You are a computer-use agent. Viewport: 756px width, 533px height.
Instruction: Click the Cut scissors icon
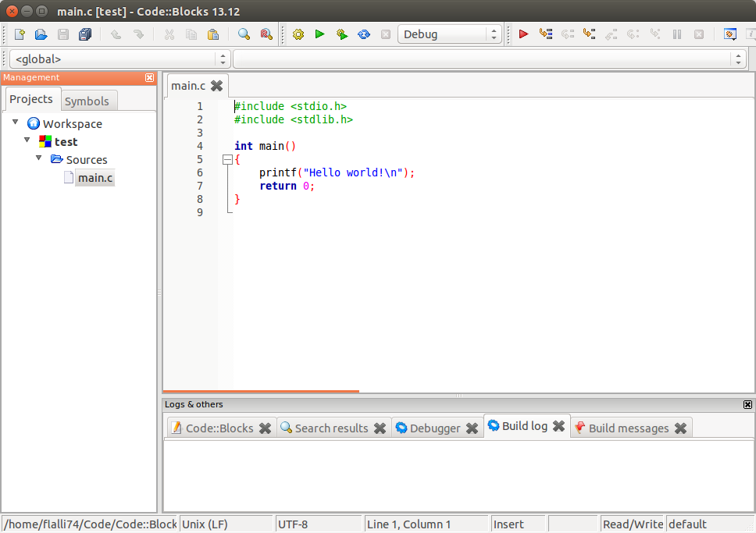(x=169, y=34)
